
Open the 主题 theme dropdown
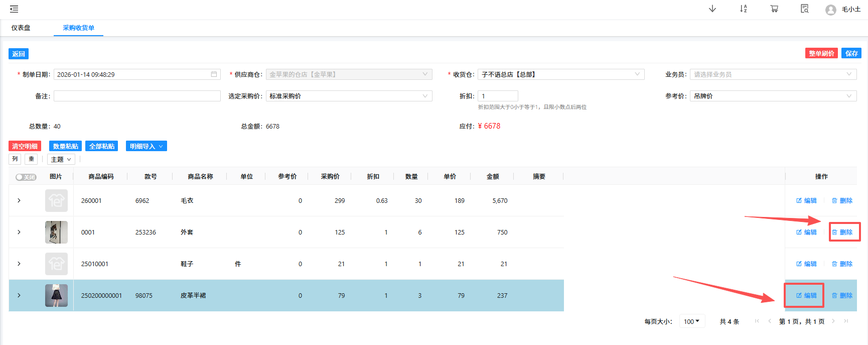point(61,159)
